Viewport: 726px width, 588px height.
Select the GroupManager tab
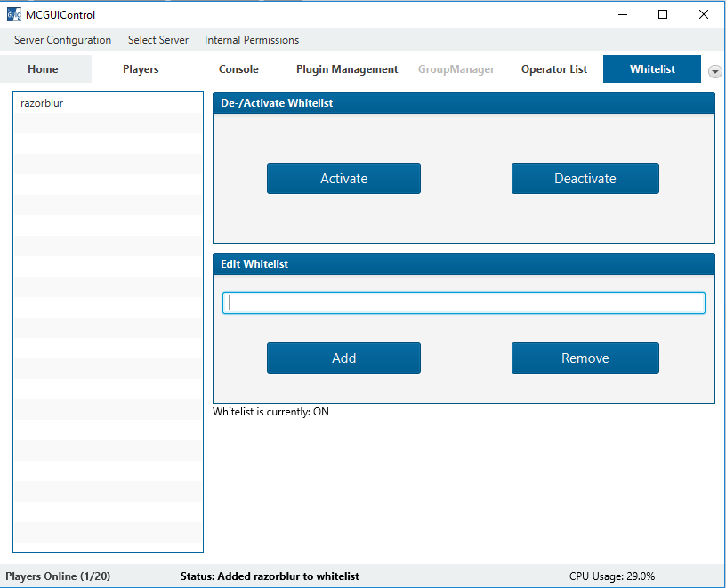(x=456, y=69)
